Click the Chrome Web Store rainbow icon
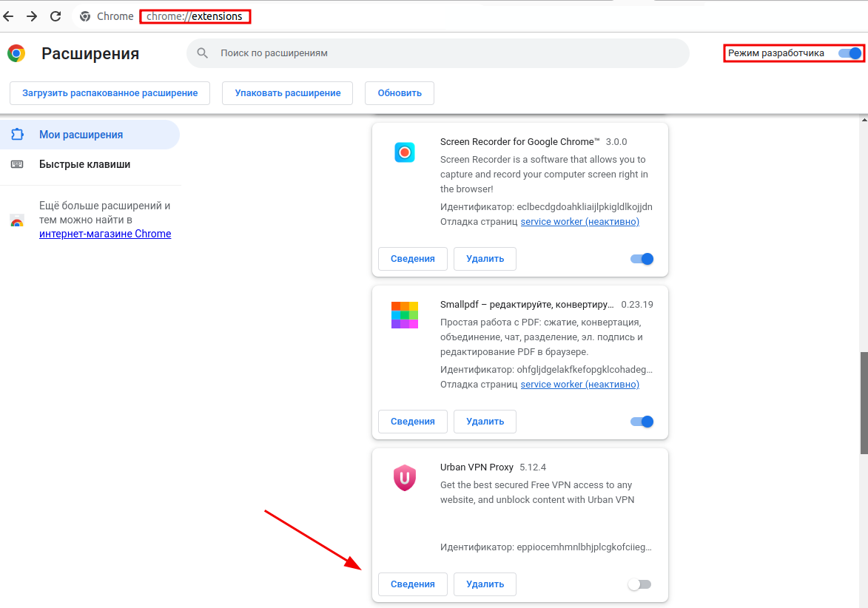The width and height of the screenshot is (868, 608). tap(17, 220)
